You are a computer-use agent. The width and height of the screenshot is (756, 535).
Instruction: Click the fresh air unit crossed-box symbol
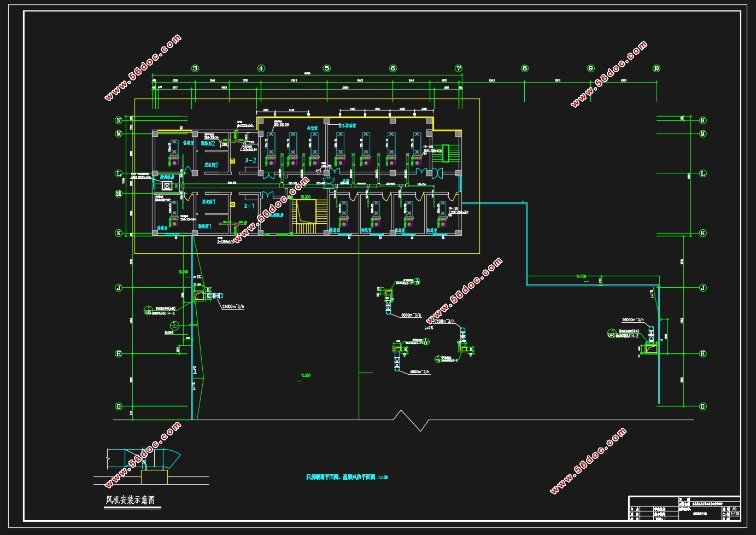click(x=167, y=186)
